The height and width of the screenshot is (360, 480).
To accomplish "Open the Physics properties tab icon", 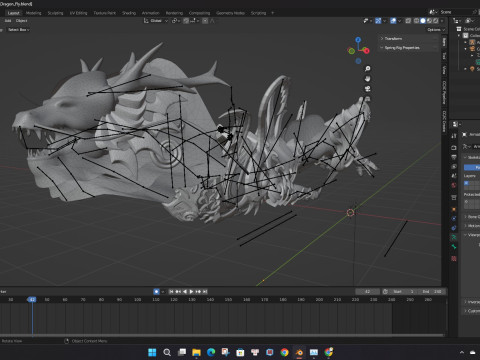I will pos(454,219).
